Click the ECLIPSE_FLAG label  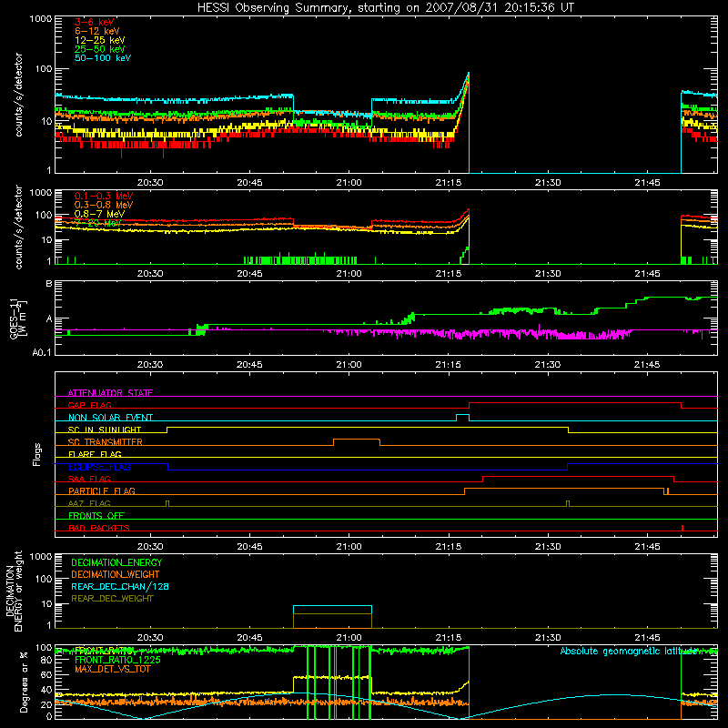(99, 467)
